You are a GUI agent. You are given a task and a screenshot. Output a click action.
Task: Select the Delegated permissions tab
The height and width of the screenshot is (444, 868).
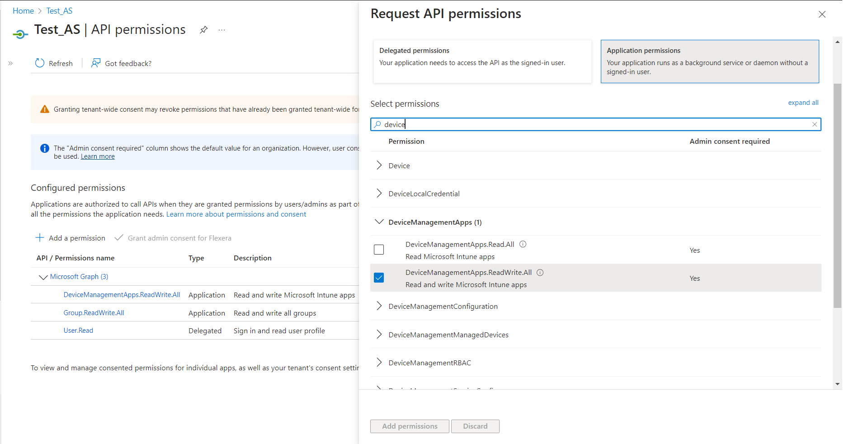click(482, 61)
